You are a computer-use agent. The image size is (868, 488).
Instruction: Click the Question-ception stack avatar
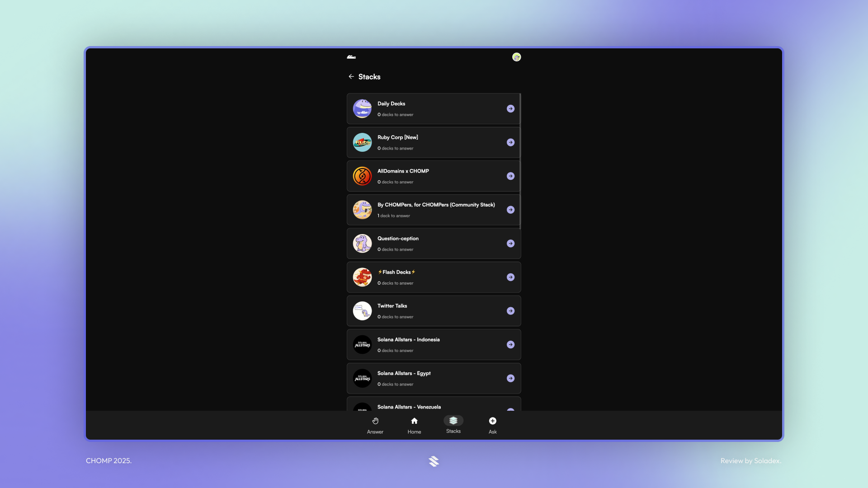(x=362, y=244)
